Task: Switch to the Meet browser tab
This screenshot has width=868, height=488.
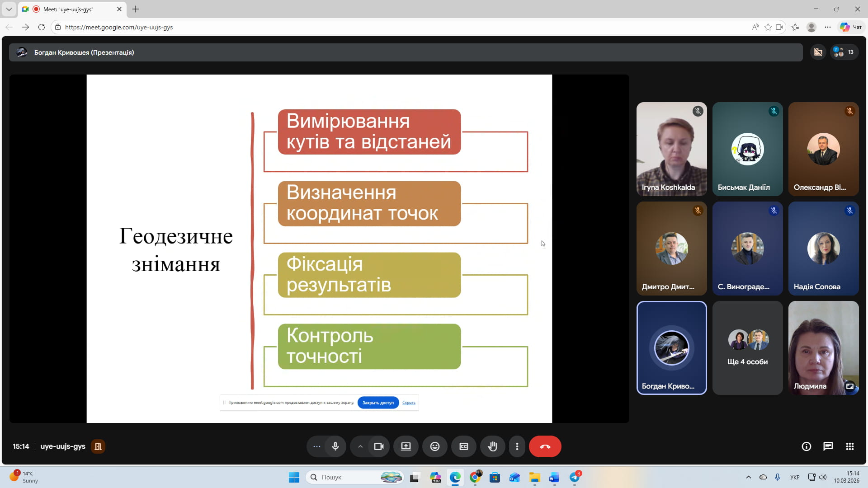Action: [68, 9]
